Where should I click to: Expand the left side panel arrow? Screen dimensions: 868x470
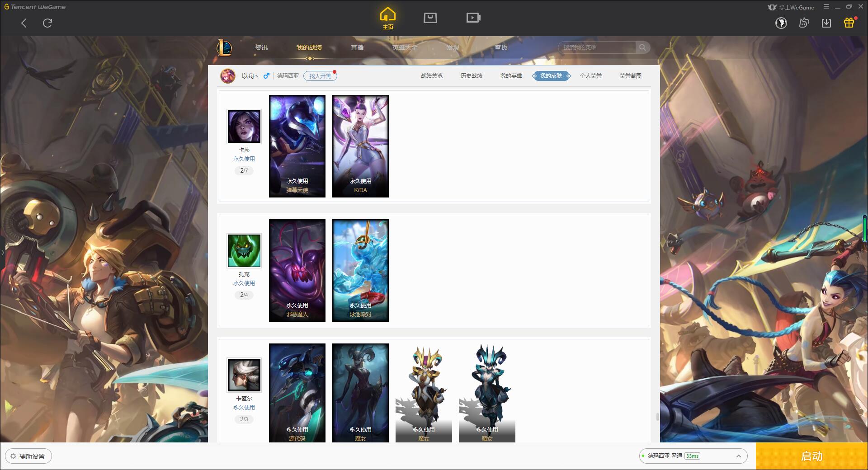coord(2,252)
